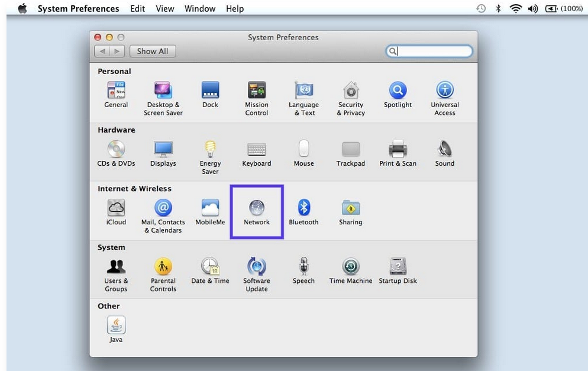
Task: Open the Network preference pane
Action: pos(257,212)
